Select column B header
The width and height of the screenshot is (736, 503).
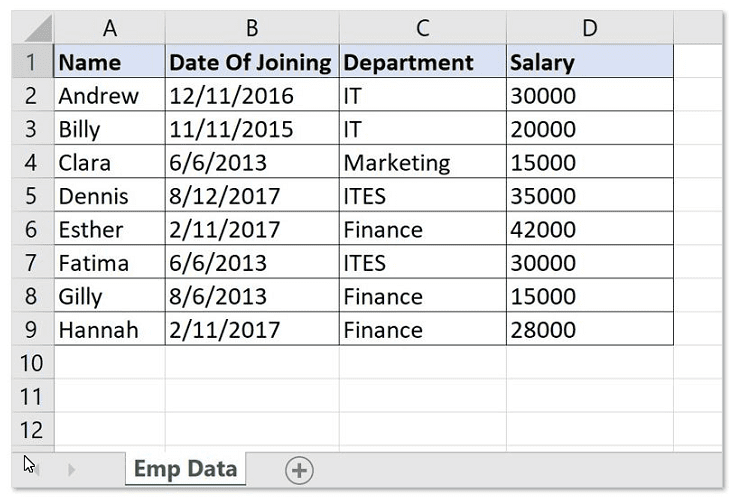(x=251, y=28)
